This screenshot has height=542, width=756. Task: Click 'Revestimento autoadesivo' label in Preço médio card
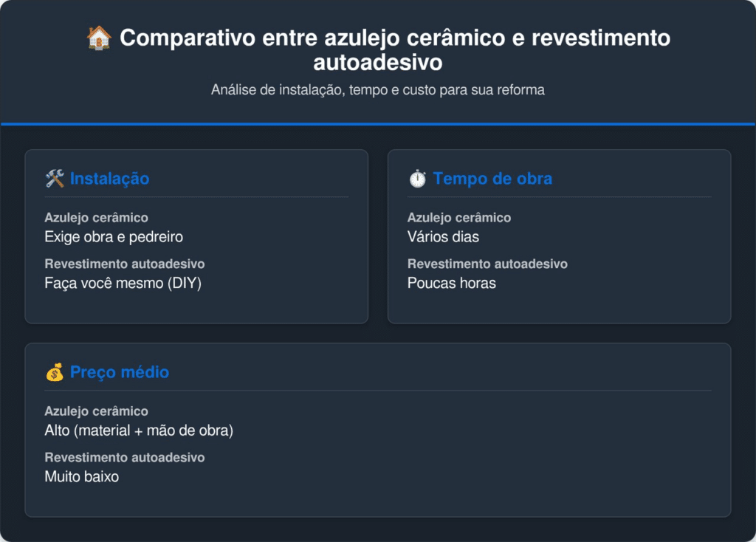point(124,457)
